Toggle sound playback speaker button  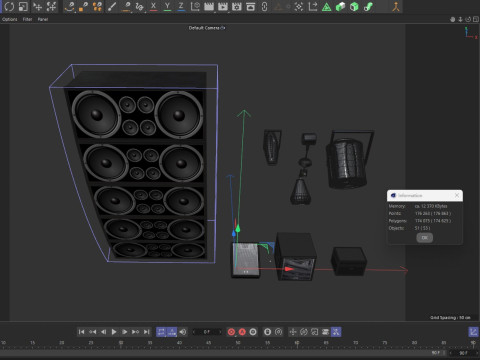(183, 332)
